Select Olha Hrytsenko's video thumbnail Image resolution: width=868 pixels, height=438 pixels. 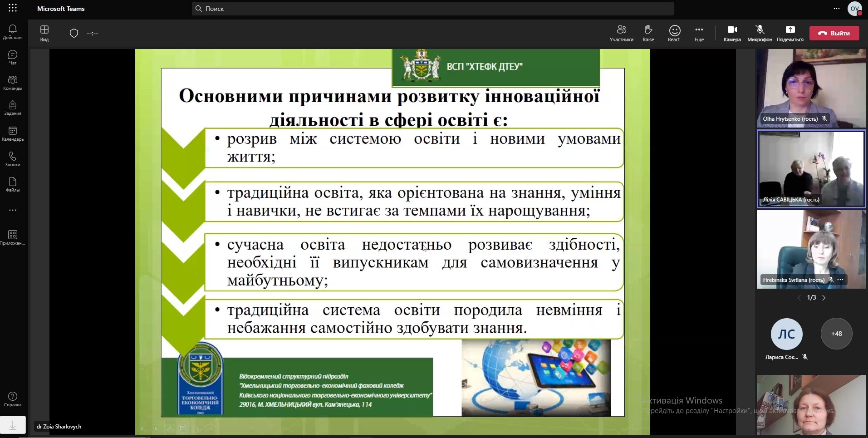pos(811,88)
